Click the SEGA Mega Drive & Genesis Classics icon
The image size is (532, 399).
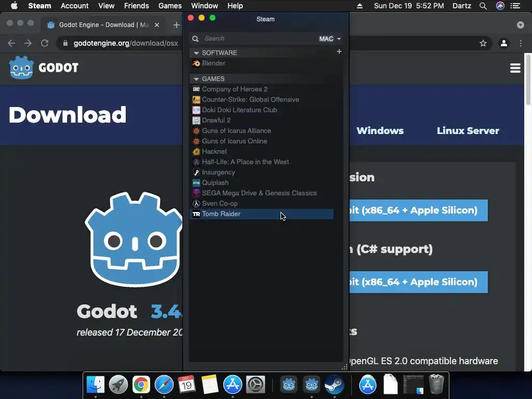click(x=196, y=193)
